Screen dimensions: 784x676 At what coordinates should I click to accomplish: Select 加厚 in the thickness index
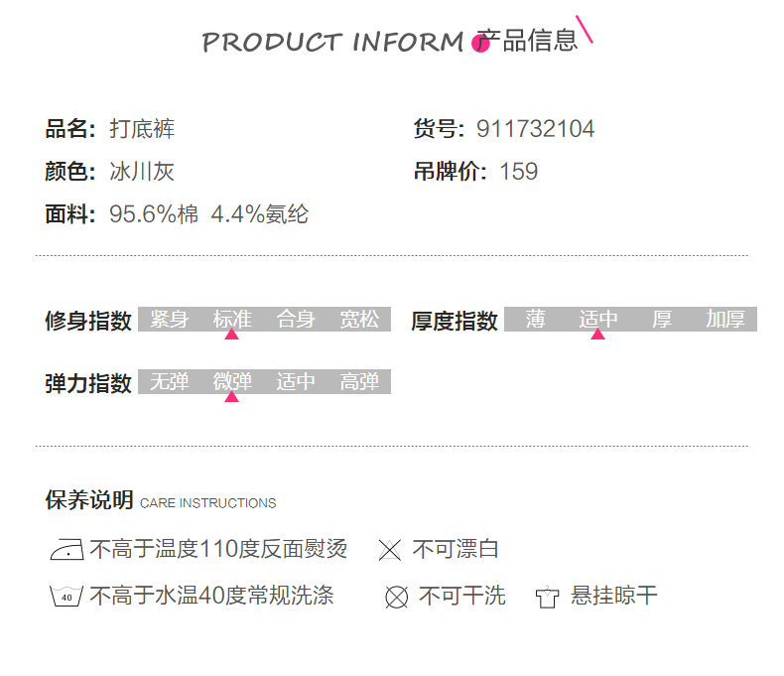point(725,320)
